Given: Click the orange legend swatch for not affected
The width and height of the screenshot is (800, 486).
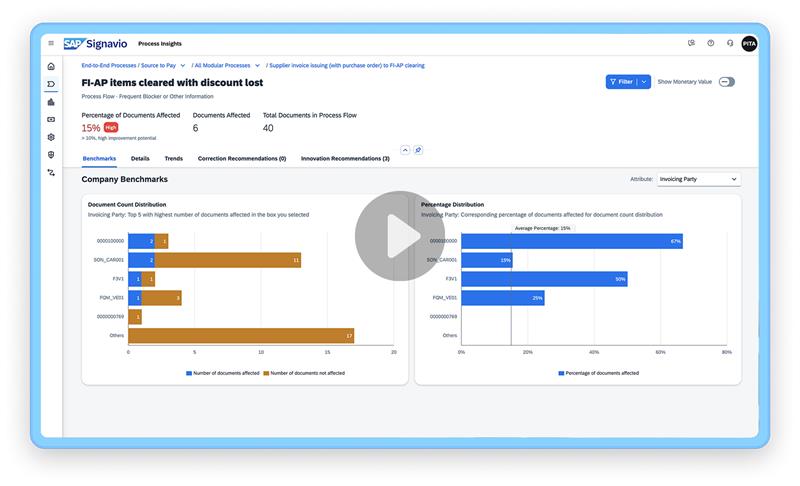Looking at the screenshot, I should [267, 373].
